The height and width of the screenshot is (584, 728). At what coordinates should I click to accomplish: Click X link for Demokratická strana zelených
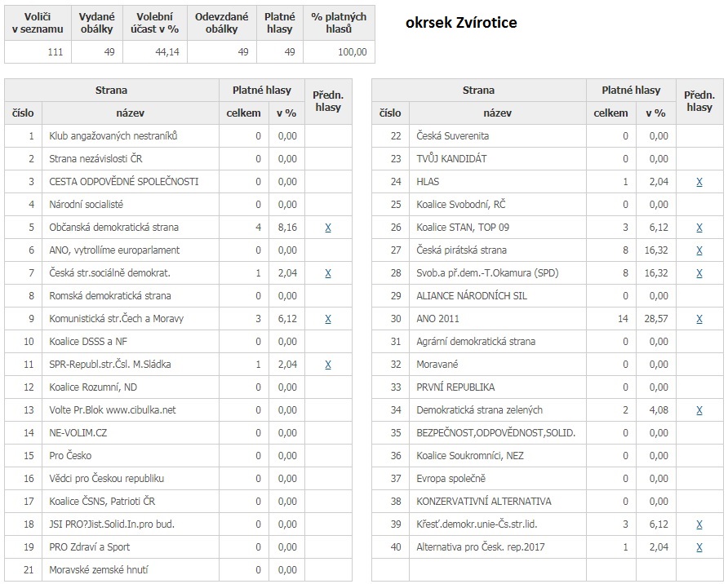[x=699, y=410]
